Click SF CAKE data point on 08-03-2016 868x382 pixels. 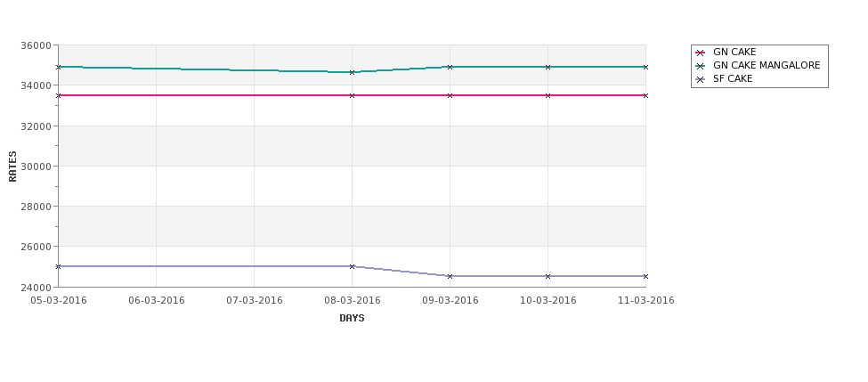coord(352,266)
